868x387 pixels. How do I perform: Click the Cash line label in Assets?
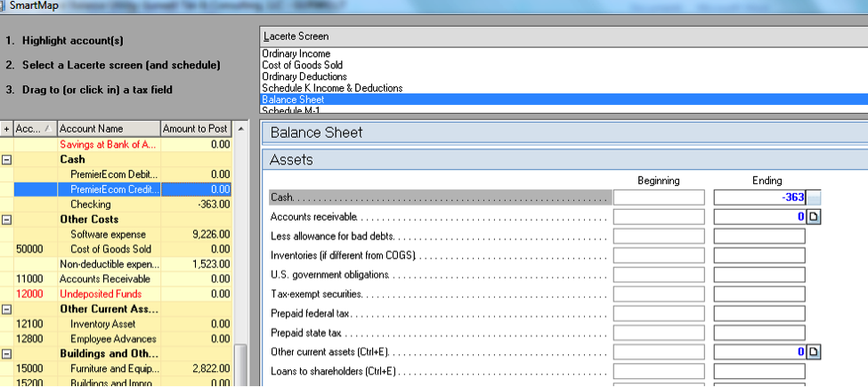282,198
